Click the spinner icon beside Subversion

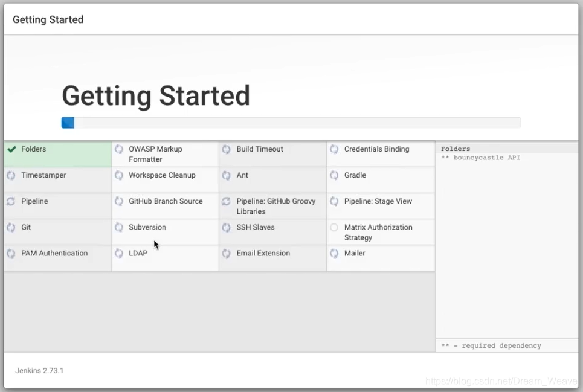(119, 227)
